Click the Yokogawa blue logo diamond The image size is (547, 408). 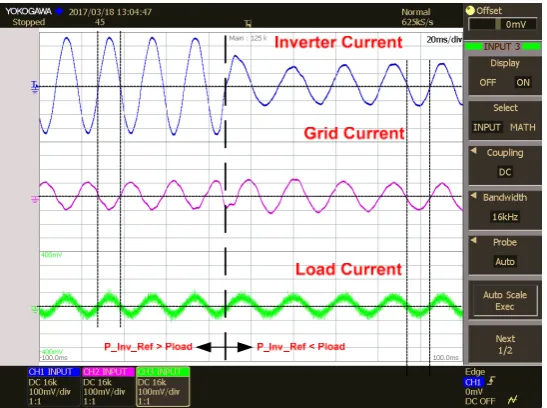pos(59,12)
